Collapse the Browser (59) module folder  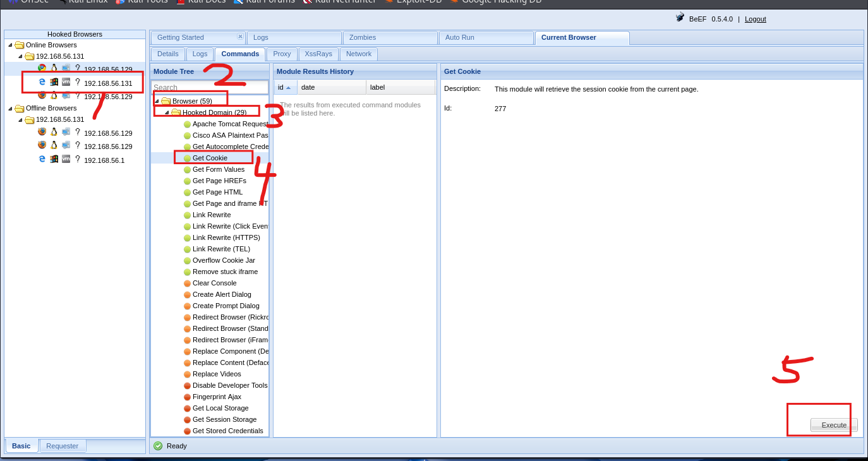point(157,101)
